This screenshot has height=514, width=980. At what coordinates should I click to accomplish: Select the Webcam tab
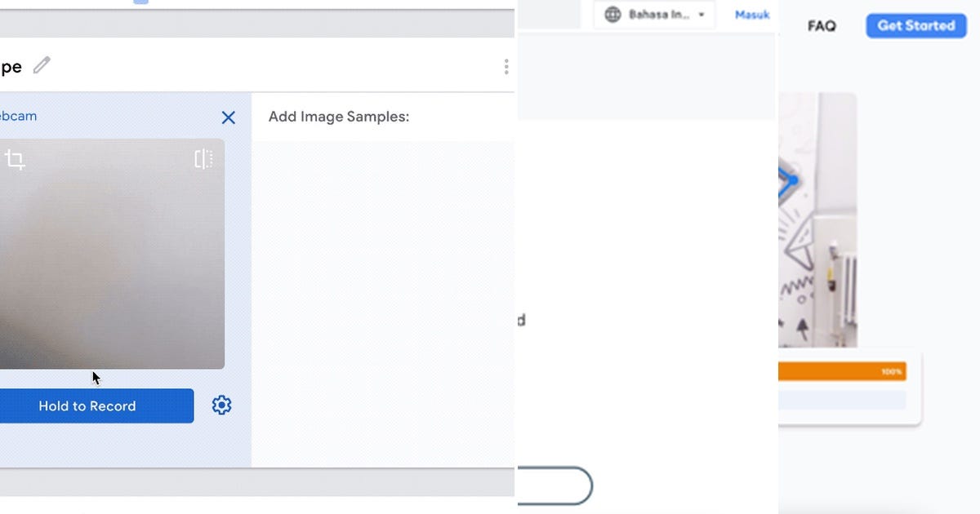tap(18, 115)
